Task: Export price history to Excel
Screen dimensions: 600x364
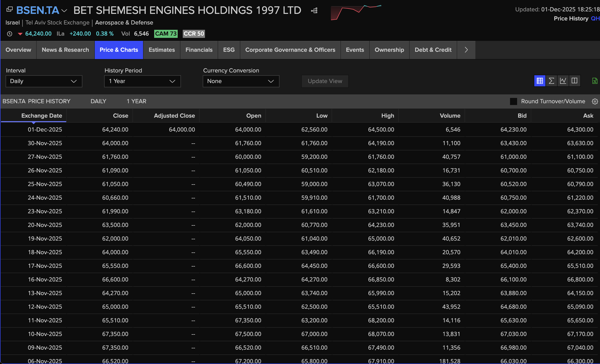Action: tap(595, 81)
